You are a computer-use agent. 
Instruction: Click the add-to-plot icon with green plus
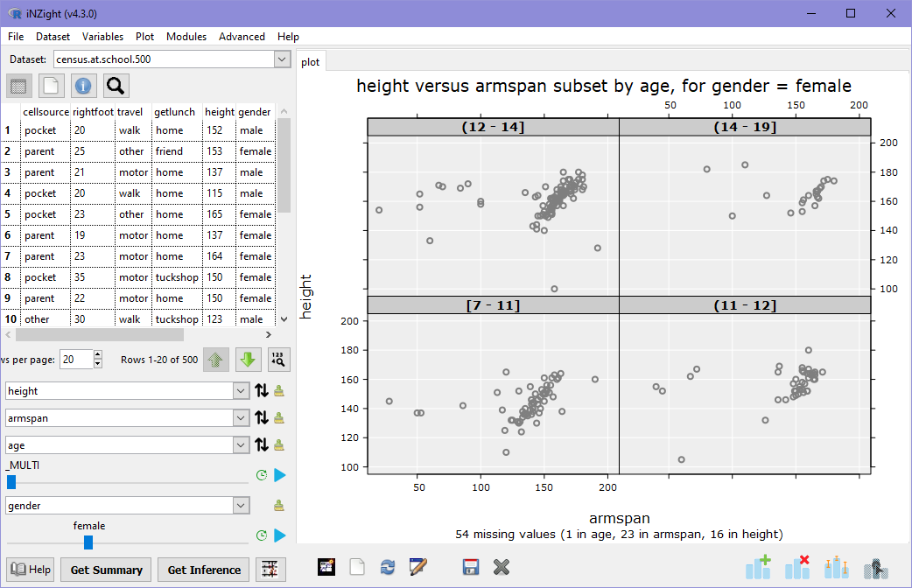pos(758,567)
